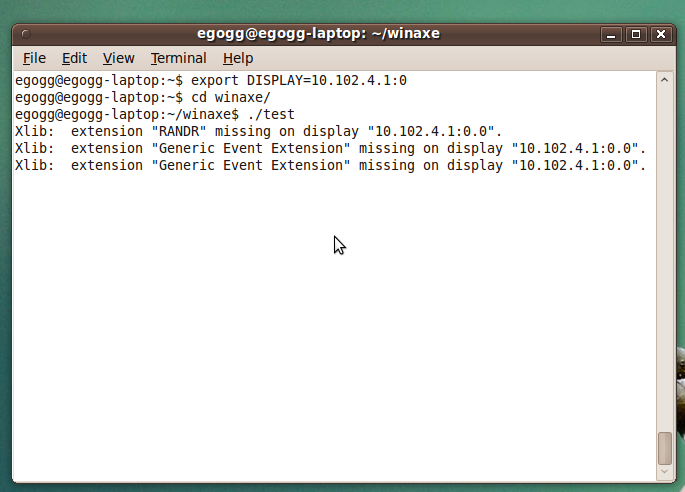685x492 pixels.
Task: Open the Terminal menu
Action: click(178, 58)
